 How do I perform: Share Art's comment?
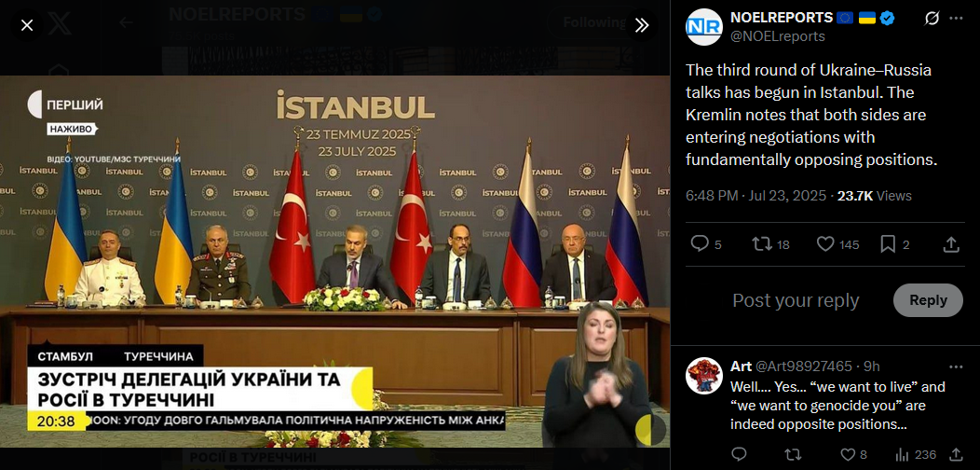point(956,454)
